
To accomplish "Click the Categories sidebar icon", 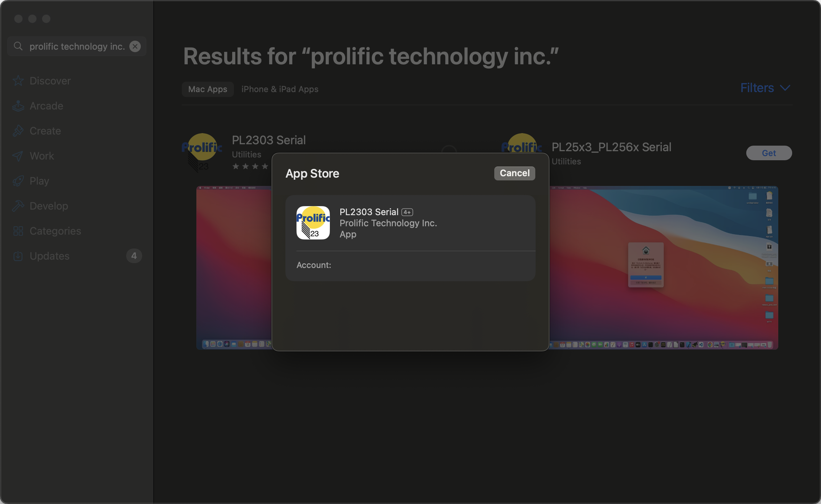I will point(18,230).
